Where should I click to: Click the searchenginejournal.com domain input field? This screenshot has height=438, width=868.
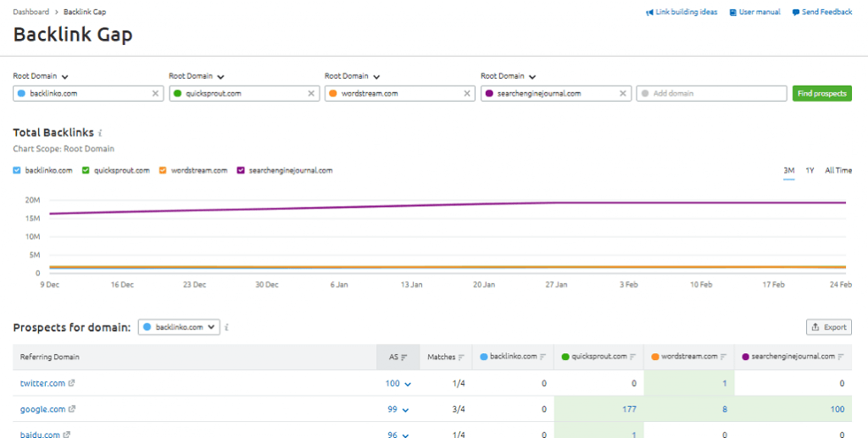[x=556, y=93]
